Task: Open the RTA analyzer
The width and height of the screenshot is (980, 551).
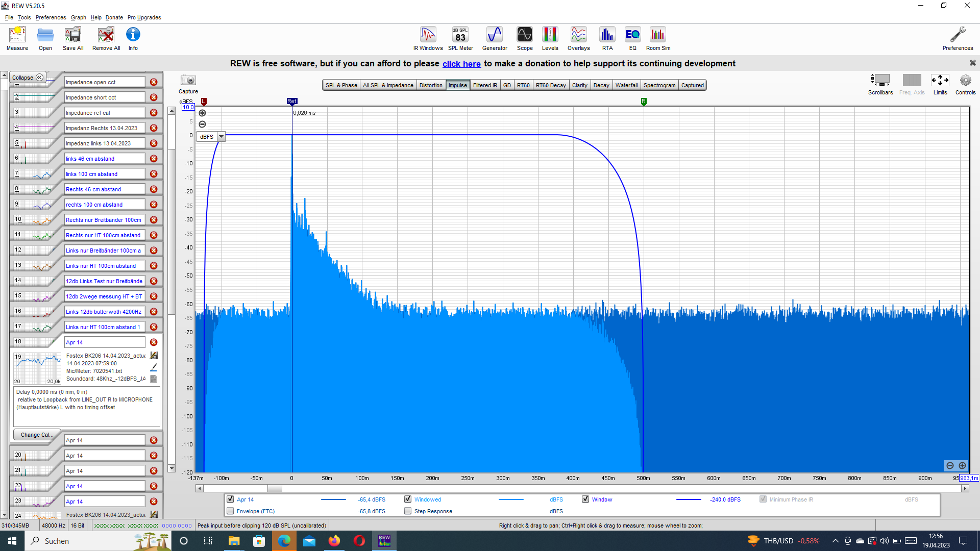Action: click(x=607, y=39)
